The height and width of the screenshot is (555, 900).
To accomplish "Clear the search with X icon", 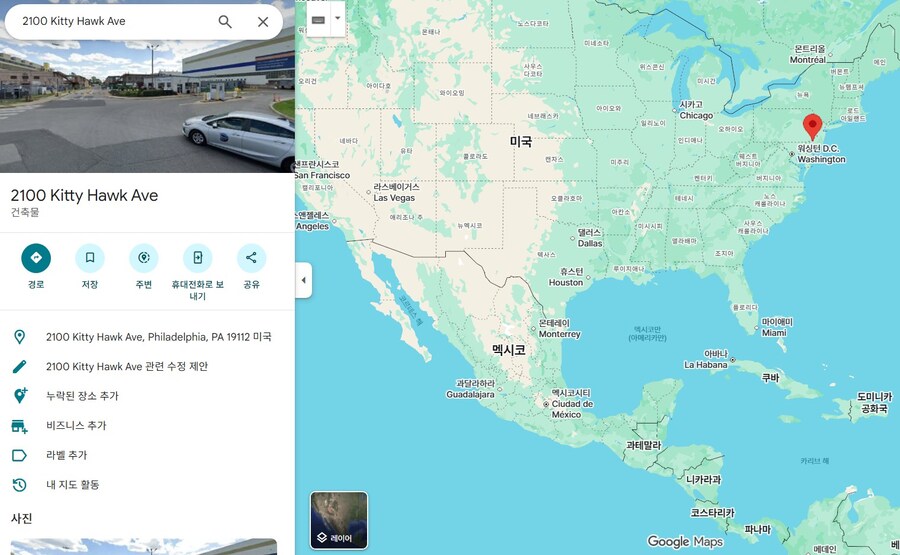I will [x=263, y=22].
